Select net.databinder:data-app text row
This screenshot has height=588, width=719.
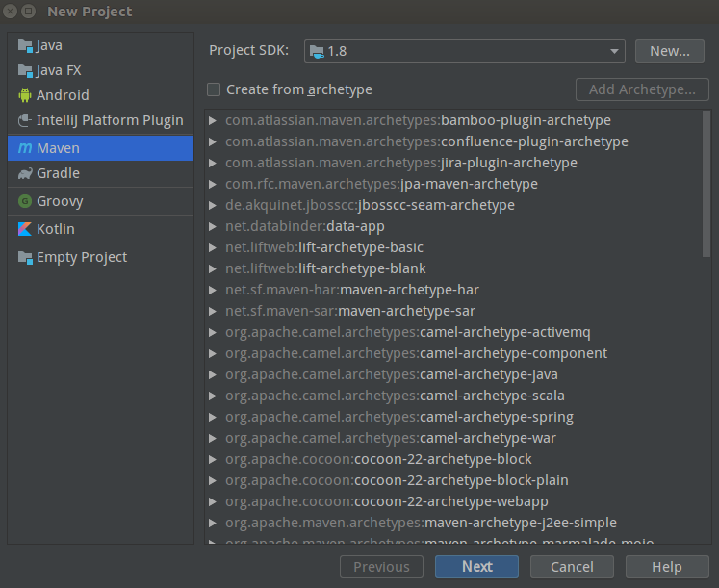pos(305,226)
